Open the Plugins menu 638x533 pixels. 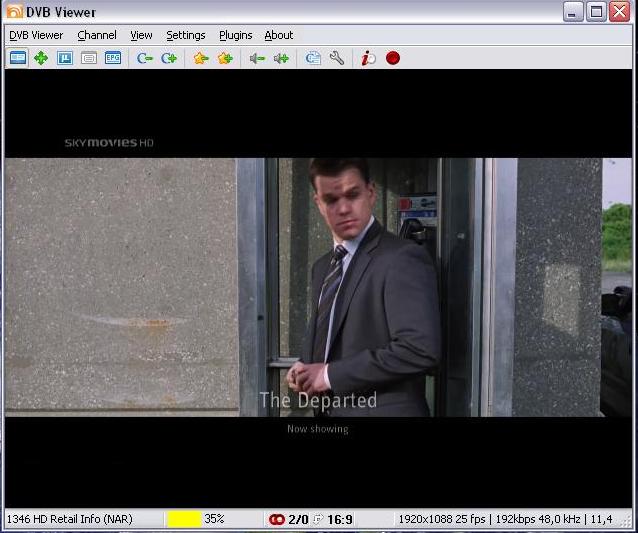coord(236,35)
